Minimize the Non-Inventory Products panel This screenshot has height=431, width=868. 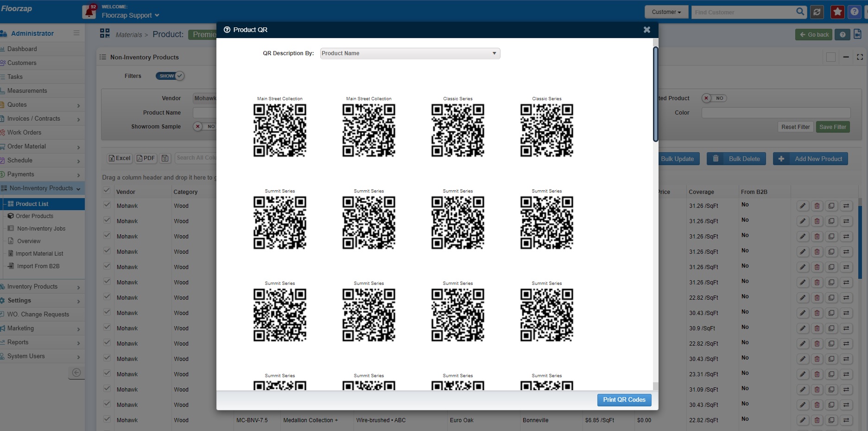point(846,57)
